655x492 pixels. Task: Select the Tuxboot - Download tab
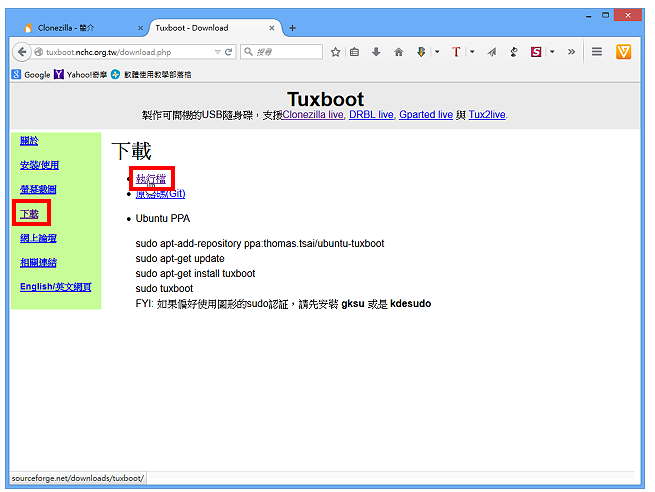click(x=213, y=28)
